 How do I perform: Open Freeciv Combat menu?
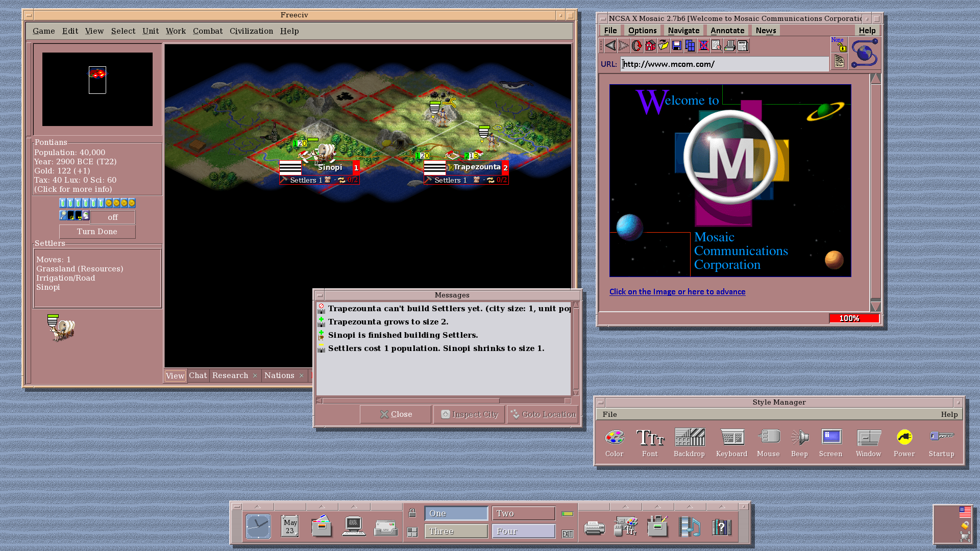pyautogui.click(x=208, y=31)
